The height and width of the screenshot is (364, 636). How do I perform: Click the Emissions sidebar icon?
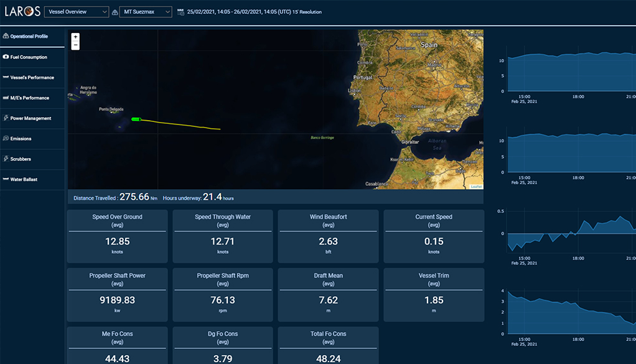(6, 139)
